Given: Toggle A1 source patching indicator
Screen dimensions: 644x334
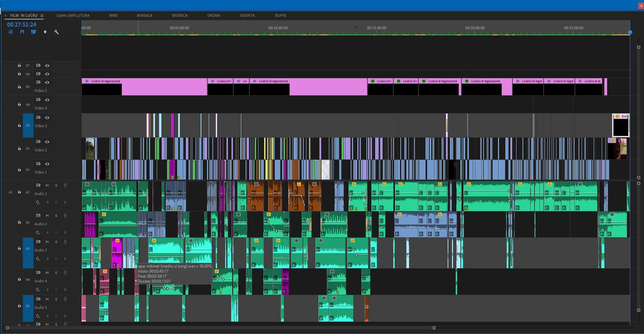Looking at the screenshot, I should 11,192.
